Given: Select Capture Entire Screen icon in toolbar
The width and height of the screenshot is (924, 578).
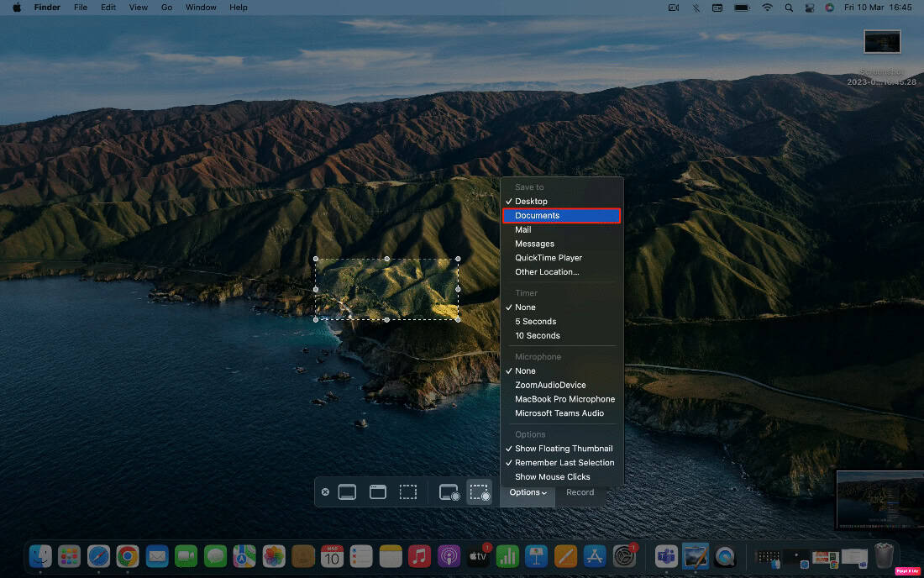Looking at the screenshot, I should (x=347, y=492).
